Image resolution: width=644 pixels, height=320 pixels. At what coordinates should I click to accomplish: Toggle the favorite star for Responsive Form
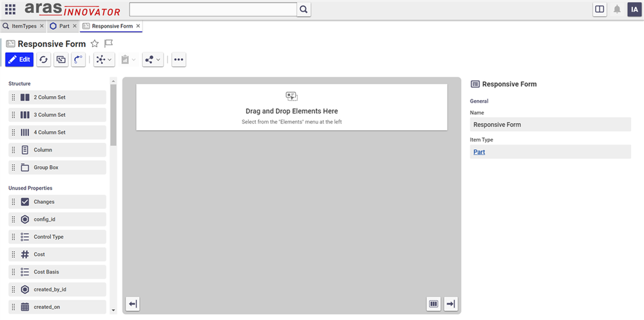(x=95, y=44)
